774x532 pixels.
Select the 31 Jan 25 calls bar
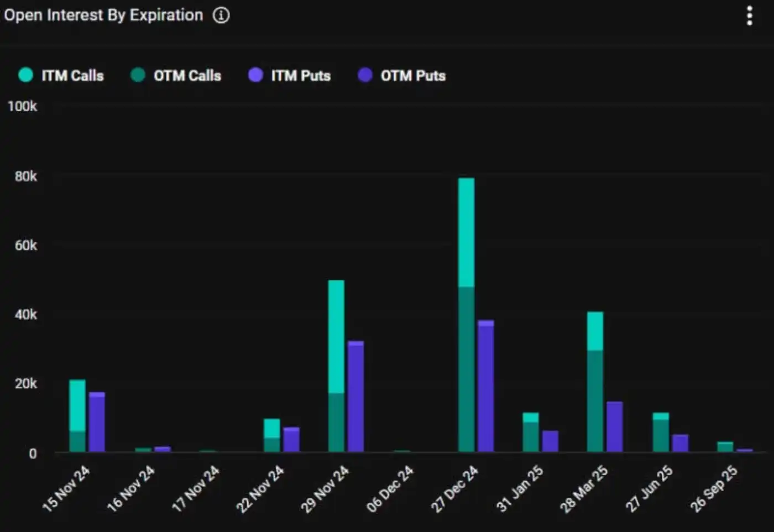[531, 432]
